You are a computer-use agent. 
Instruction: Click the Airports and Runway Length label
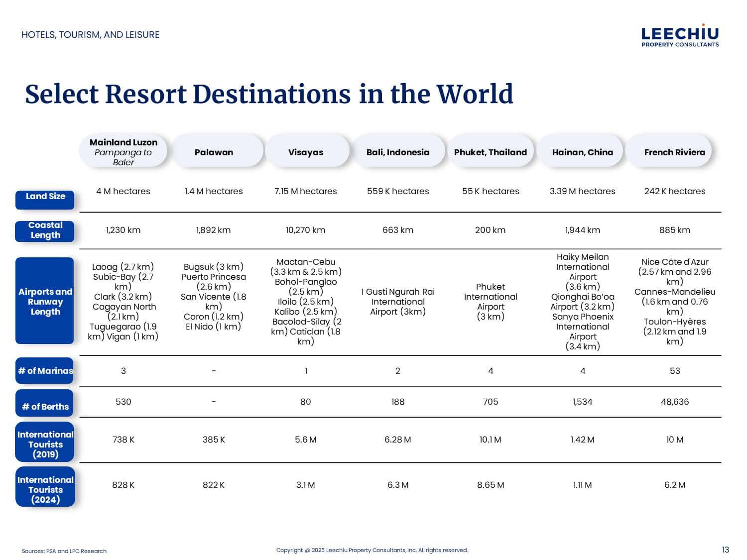click(45, 301)
